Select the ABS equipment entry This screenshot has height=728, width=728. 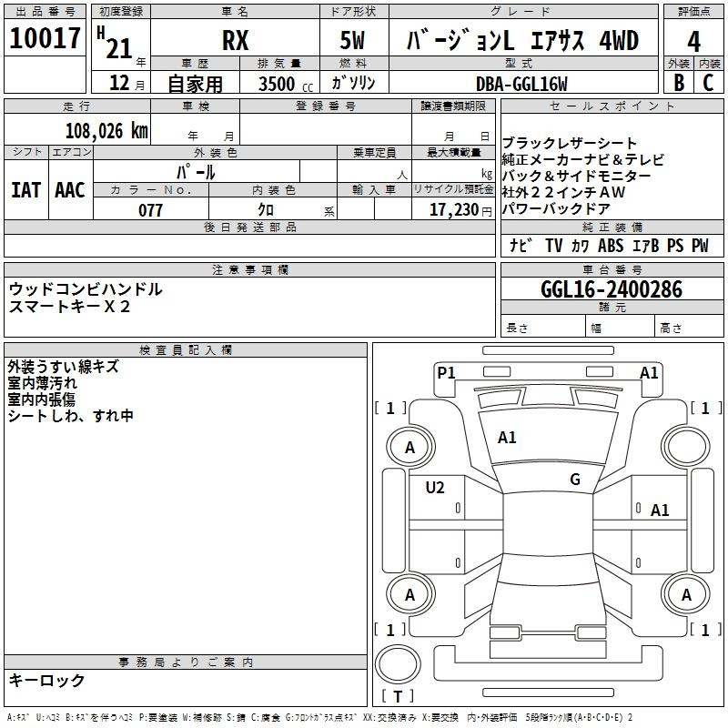click(611, 245)
